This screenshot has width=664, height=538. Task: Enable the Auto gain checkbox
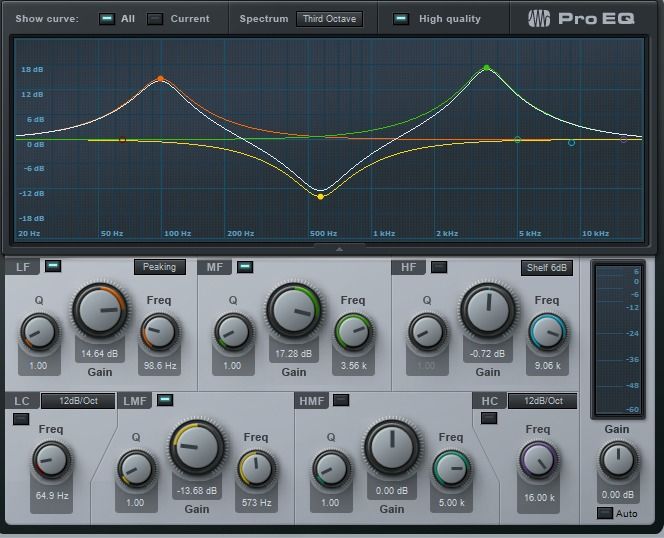pos(605,513)
